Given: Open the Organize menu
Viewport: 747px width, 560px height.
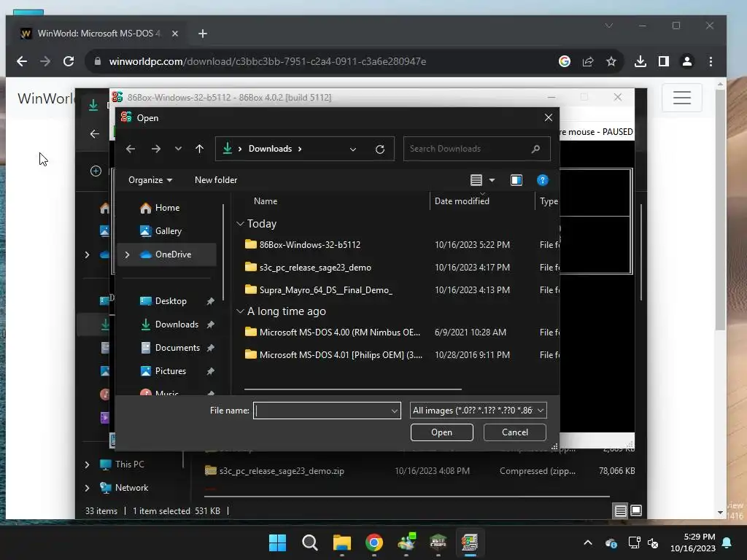Looking at the screenshot, I should click(x=150, y=180).
